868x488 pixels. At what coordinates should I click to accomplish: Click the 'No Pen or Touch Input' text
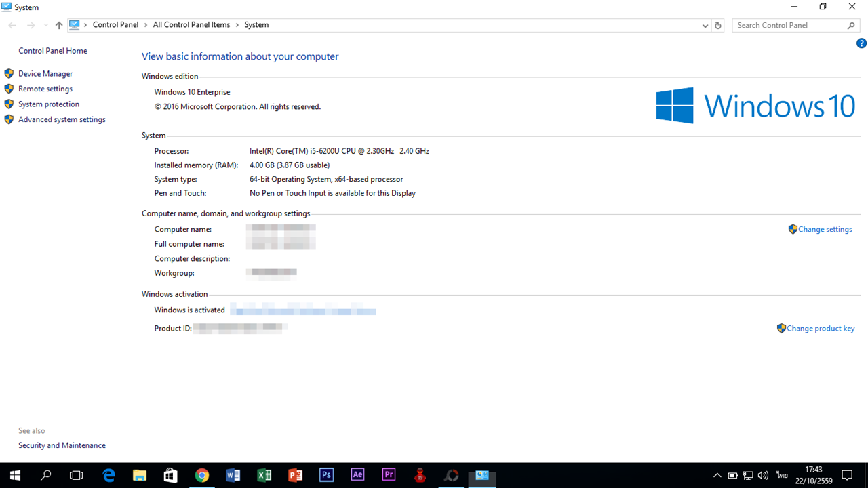point(332,193)
